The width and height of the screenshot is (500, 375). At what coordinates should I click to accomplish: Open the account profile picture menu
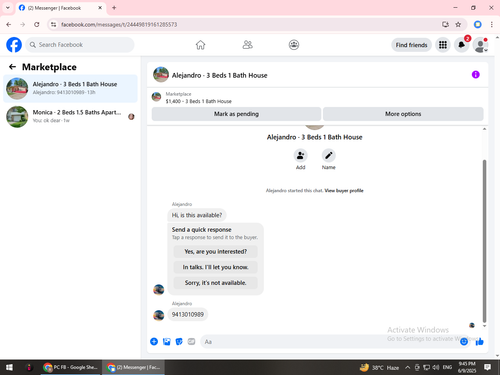tap(480, 45)
